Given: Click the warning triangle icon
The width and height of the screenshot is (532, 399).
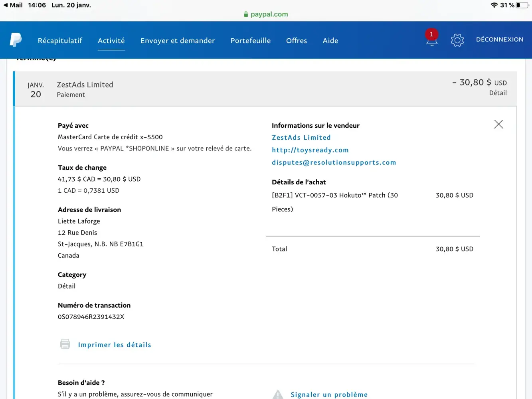Looking at the screenshot, I should 278,394.
